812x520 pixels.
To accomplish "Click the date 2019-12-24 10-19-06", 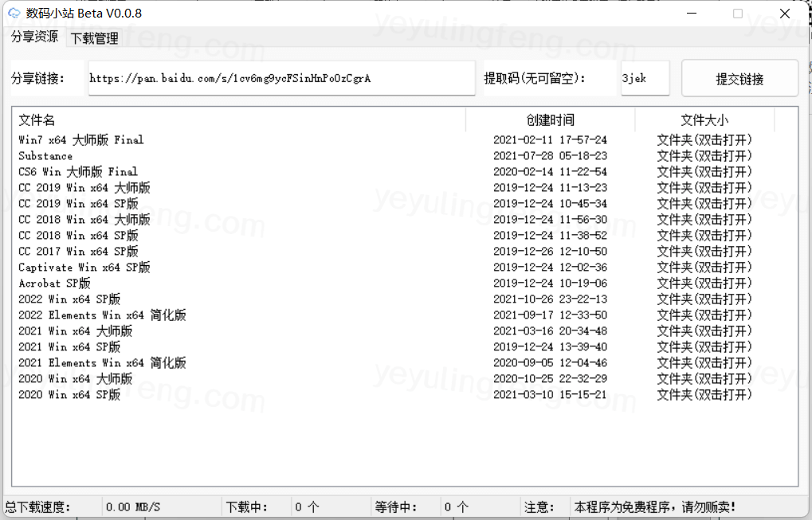I will click(550, 283).
